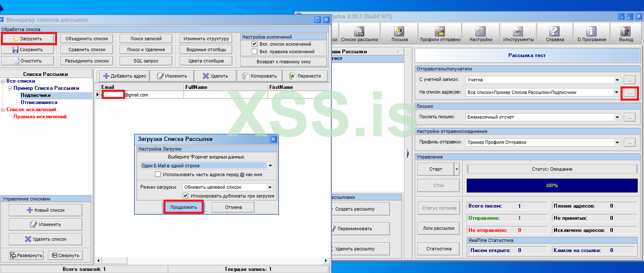Open Письма section in main toolbar
Viewport: 644px width, 273px height.
point(399,33)
